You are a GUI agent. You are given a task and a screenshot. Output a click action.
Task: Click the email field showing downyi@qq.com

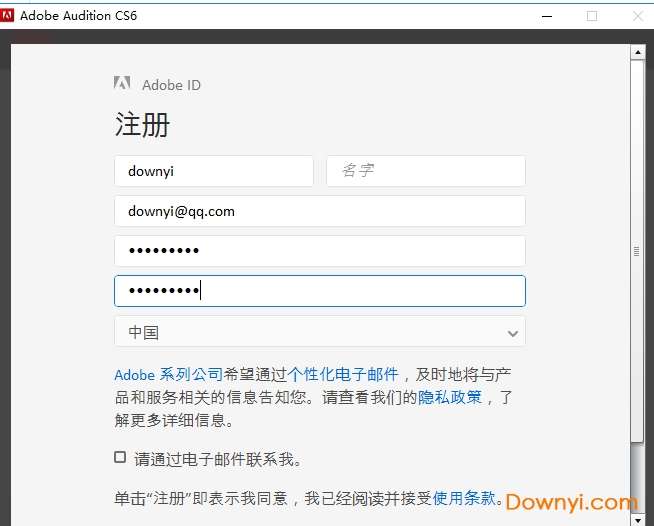(x=320, y=211)
